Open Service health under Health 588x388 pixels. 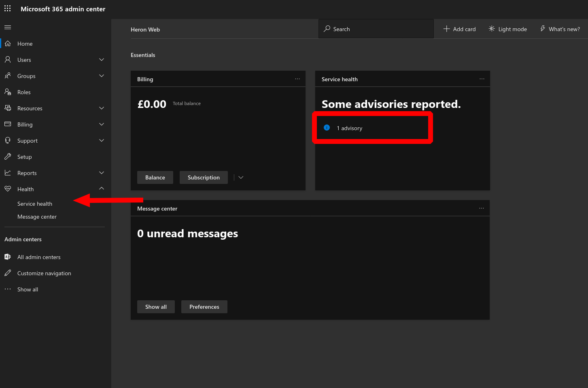pyautogui.click(x=35, y=204)
